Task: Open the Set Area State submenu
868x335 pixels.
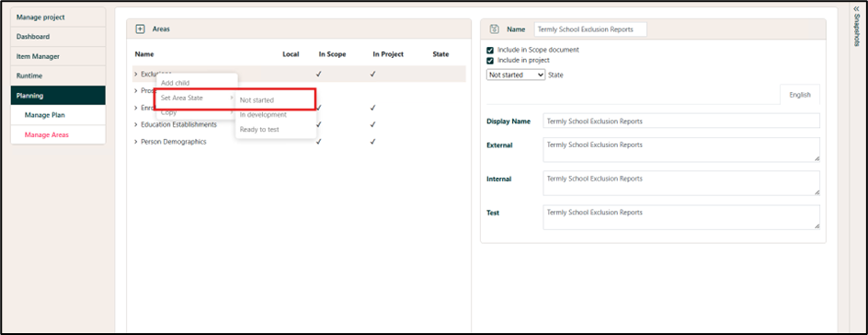Action: tap(197, 98)
